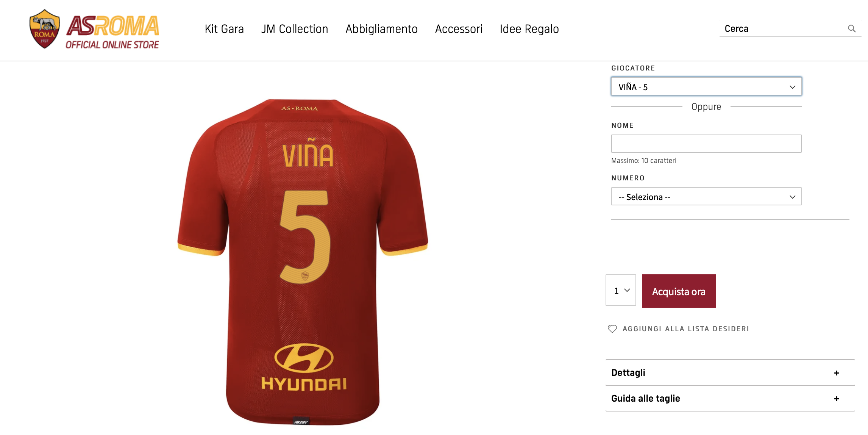Screen dimensions: 868x435
Task: Expand the Guida alle taglie section
Action: 730,399
